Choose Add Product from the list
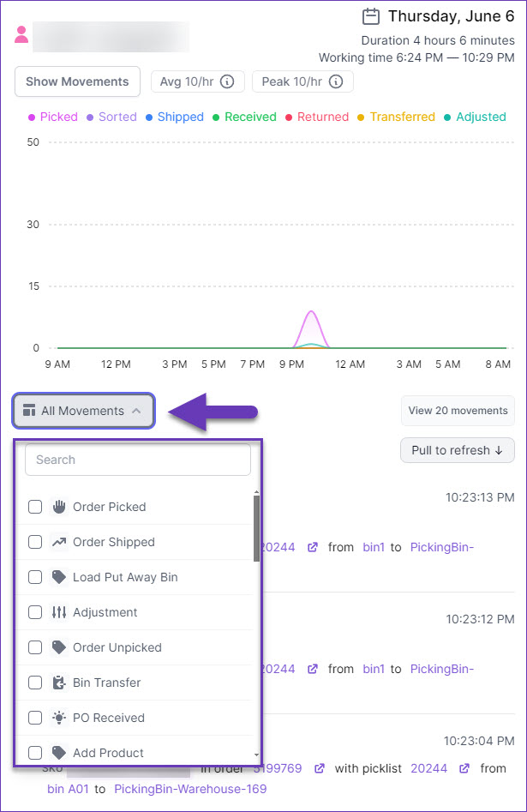Image resolution: width=527 pixels, height=812 pixels. pos(108,753)
